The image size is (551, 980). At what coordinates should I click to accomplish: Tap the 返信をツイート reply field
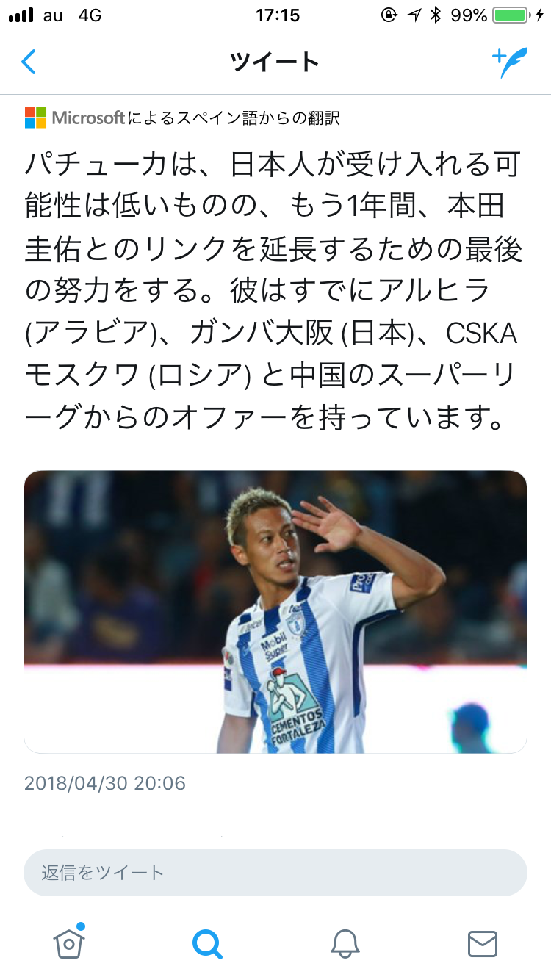pos(275,873)
